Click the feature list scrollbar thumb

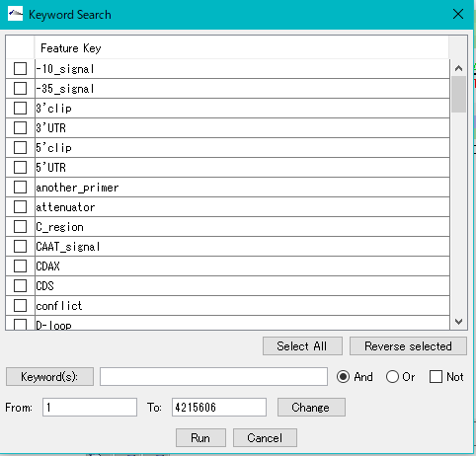[458, 95]
